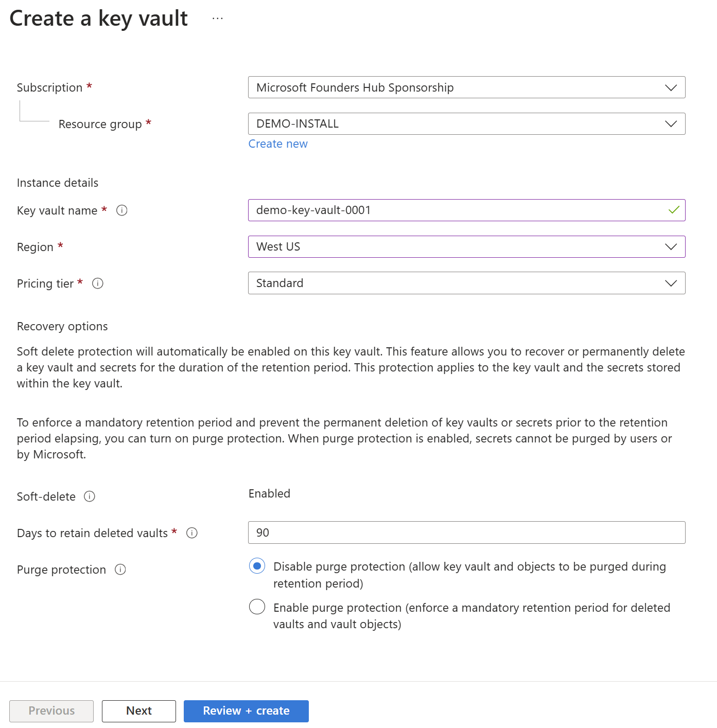Click the Review + create button
This screenshot has width=717, height=728.
(x=246, y=711)
